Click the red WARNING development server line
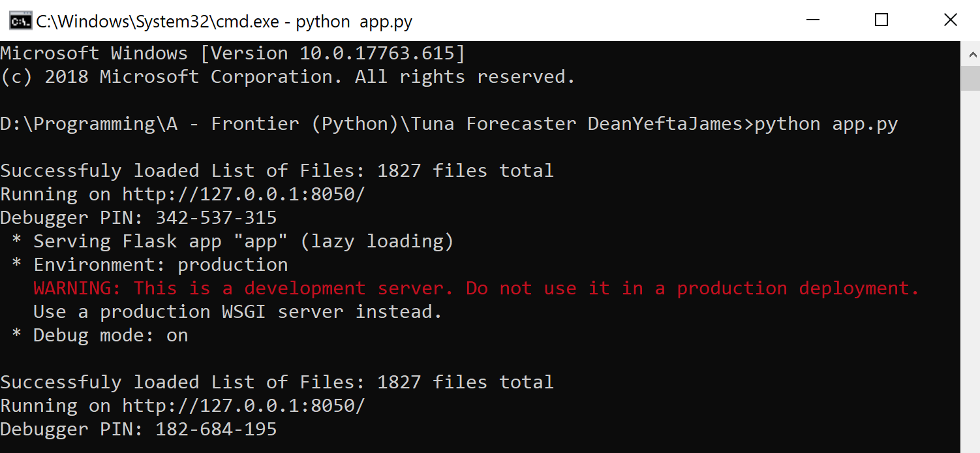 [476, 289]
